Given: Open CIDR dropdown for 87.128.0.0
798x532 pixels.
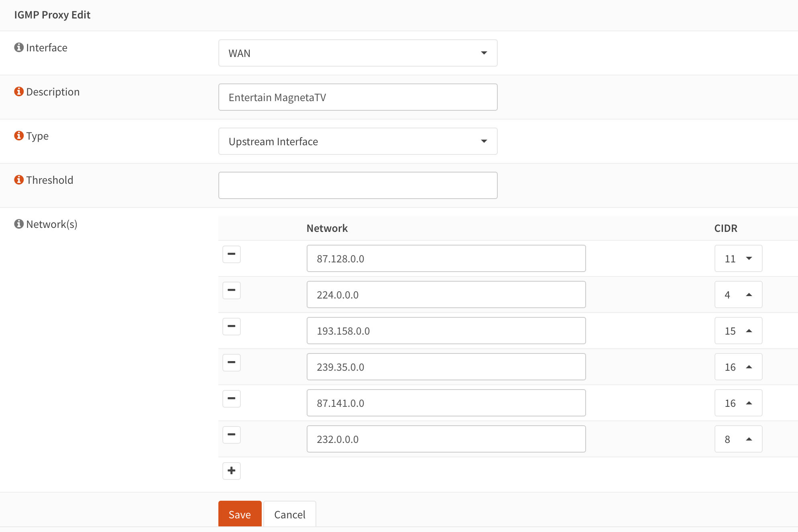Looking at the screenshot, I should [738, 258].
